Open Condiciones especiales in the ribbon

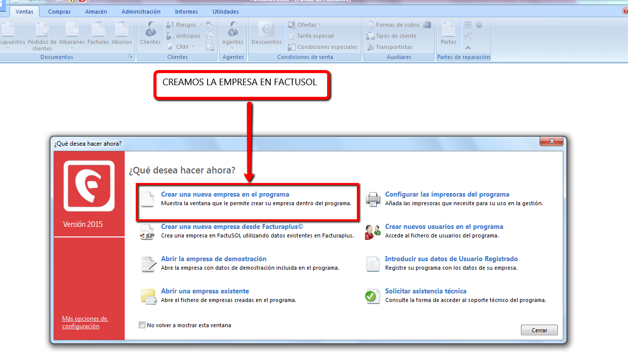point(323,47)
